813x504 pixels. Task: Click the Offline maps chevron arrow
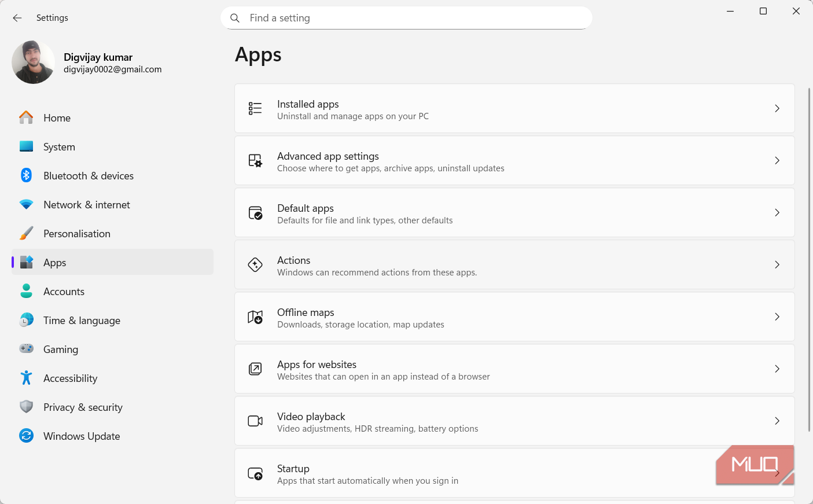(x=777, y=317)
